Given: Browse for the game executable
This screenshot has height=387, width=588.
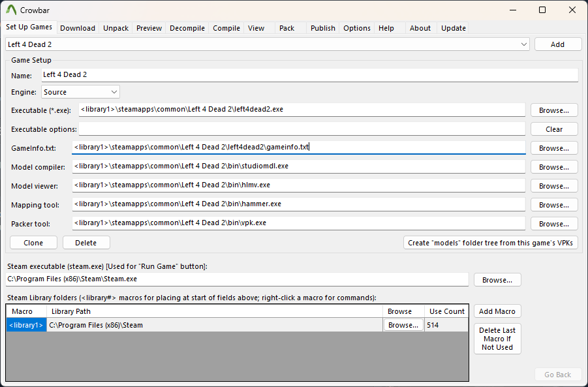Looking at the screenshot, I should 554,110.
